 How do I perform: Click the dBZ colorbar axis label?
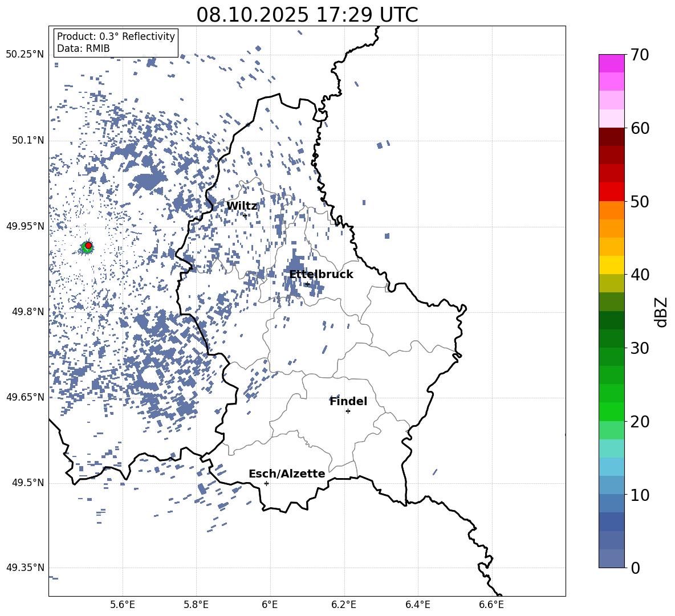pyautogui.click(x=661, y=312)
